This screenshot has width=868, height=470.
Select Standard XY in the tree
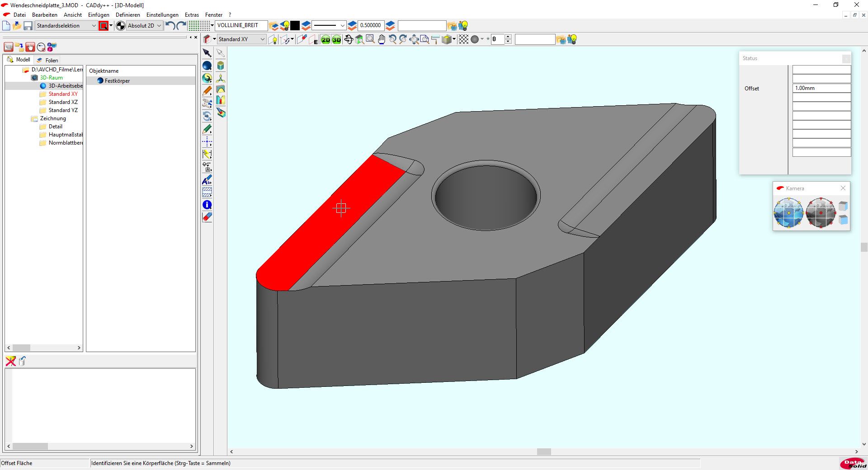coord(63,94)
